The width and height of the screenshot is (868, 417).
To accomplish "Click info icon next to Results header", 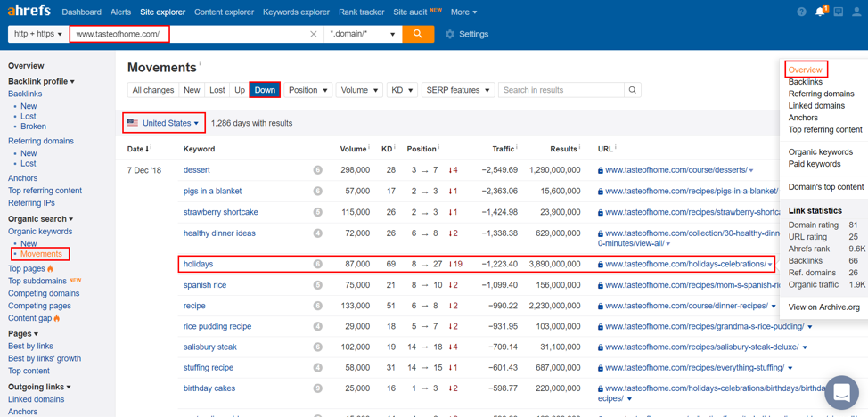I will coord(579,147).
